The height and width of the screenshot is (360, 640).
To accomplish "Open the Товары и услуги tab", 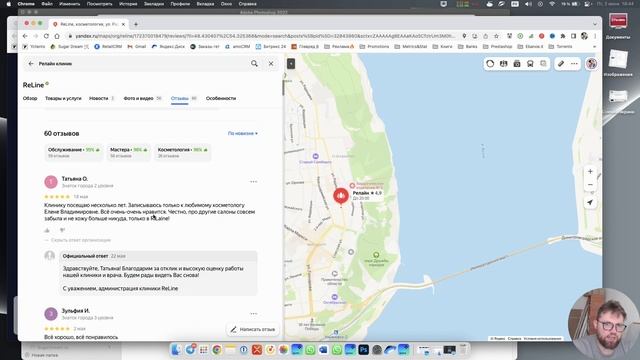I will click(x=63, y=98).
